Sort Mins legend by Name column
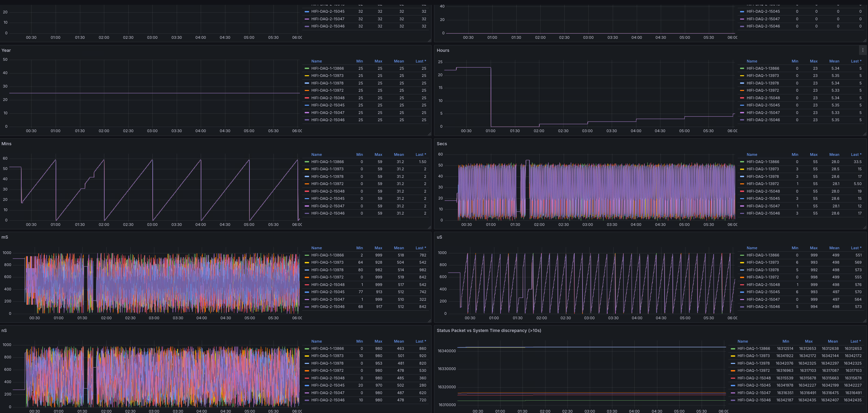868x413 pixels. 317,154
